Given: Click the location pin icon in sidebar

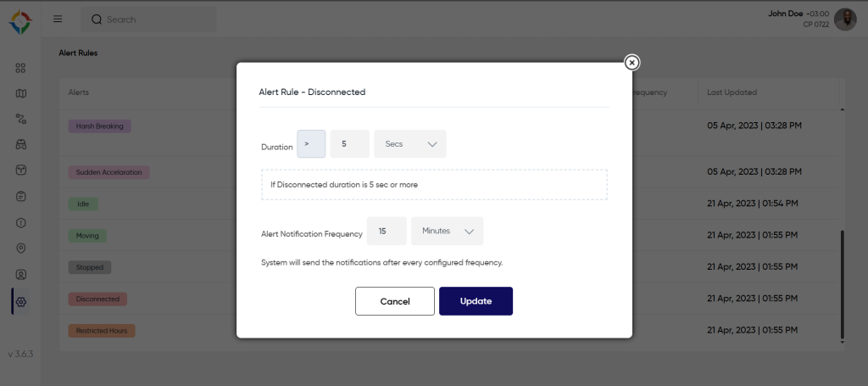Looking at the screenshot, I should pyautogui.click(x=21, y=248).
